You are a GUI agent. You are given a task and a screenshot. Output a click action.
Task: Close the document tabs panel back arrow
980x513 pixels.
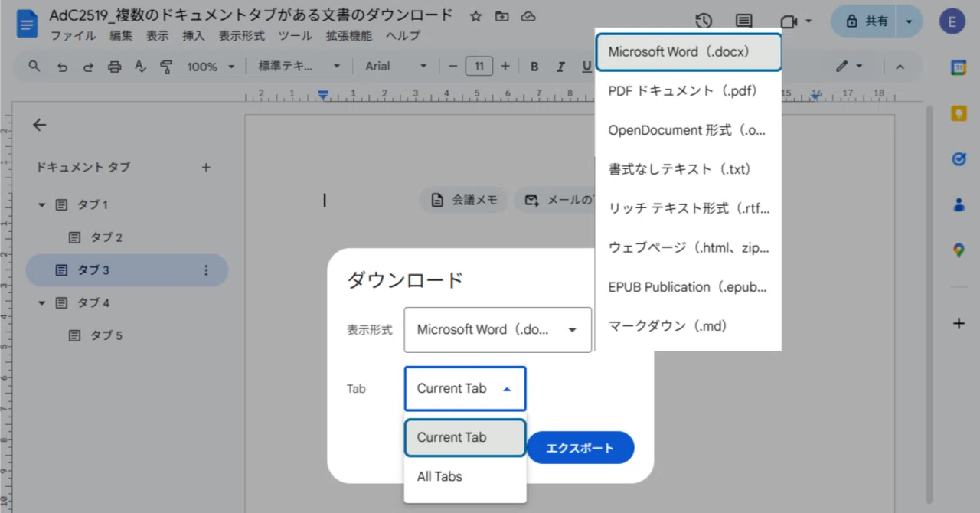[40, 126]
